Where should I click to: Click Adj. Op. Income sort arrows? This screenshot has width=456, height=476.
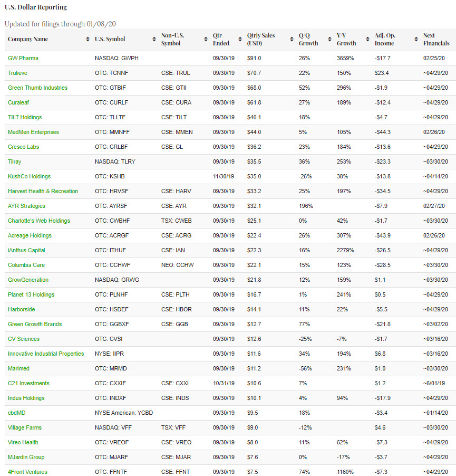(415, 40)
